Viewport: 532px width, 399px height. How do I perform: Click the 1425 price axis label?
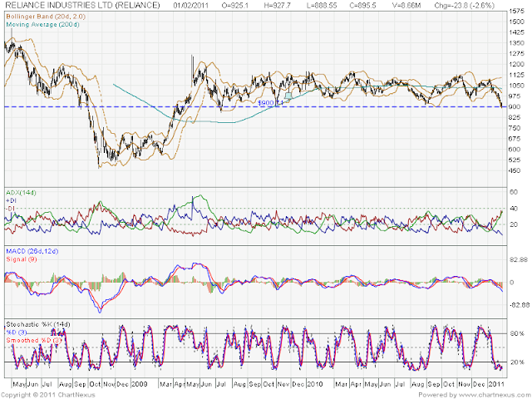(x=516, y=32)
